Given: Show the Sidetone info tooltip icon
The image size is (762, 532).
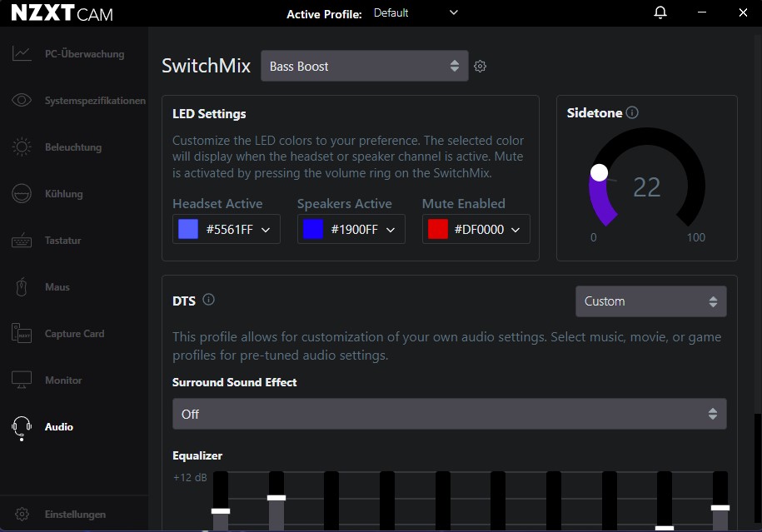Looking at the screenshot, I should pyautogui.click(x=632, y=112).
